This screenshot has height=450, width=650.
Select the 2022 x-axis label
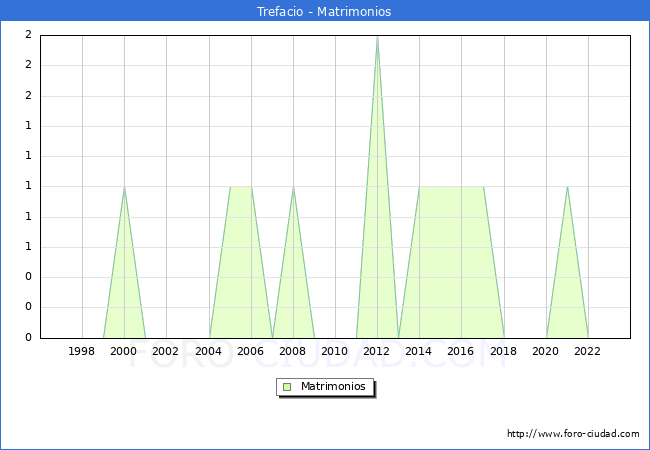click(x=588, y=351)
